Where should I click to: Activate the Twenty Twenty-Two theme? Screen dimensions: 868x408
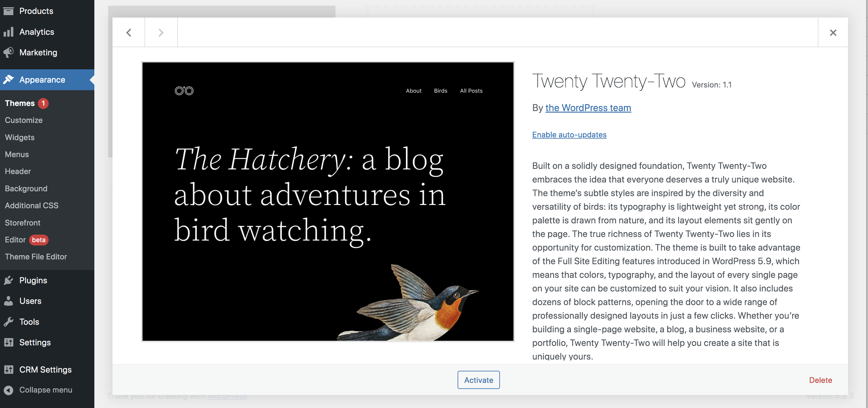point(478,380)
